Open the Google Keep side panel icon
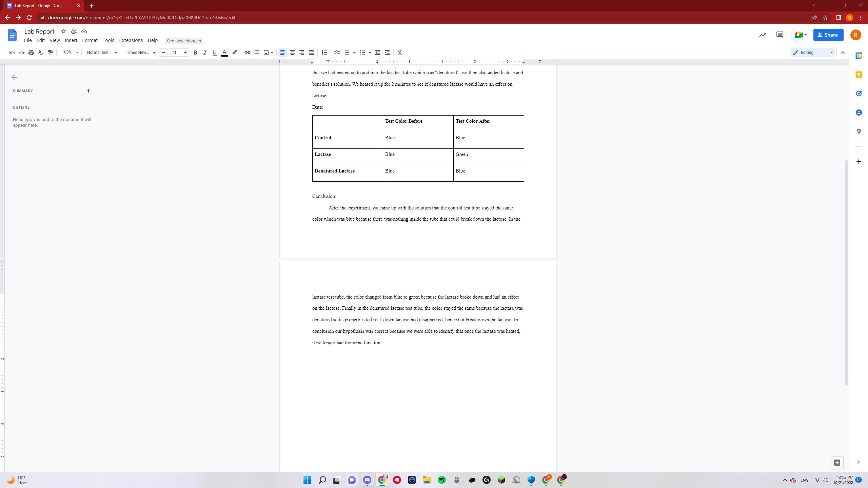The width and height of the screenshot is (868, 488). [859, 75]
